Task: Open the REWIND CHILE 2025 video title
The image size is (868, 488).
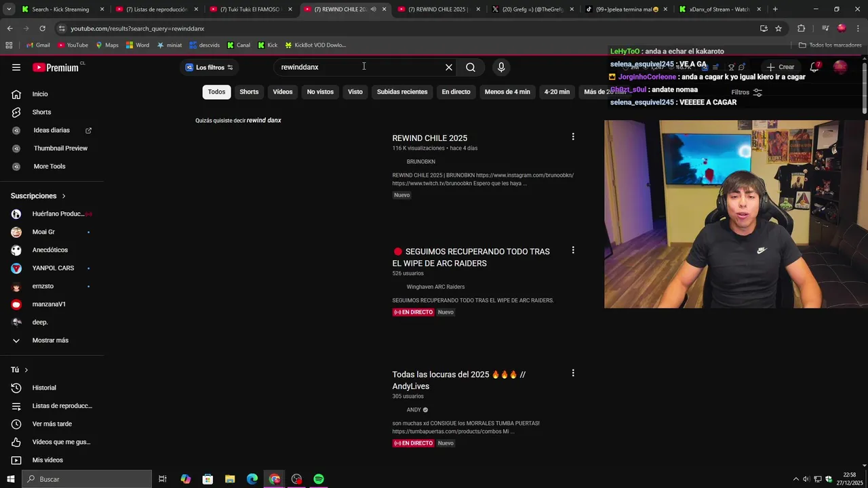Action: pos(429,138)
